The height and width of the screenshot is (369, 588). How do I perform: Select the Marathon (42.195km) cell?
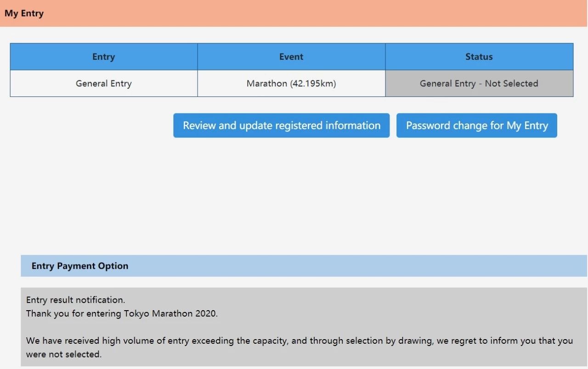click(291, 83)
